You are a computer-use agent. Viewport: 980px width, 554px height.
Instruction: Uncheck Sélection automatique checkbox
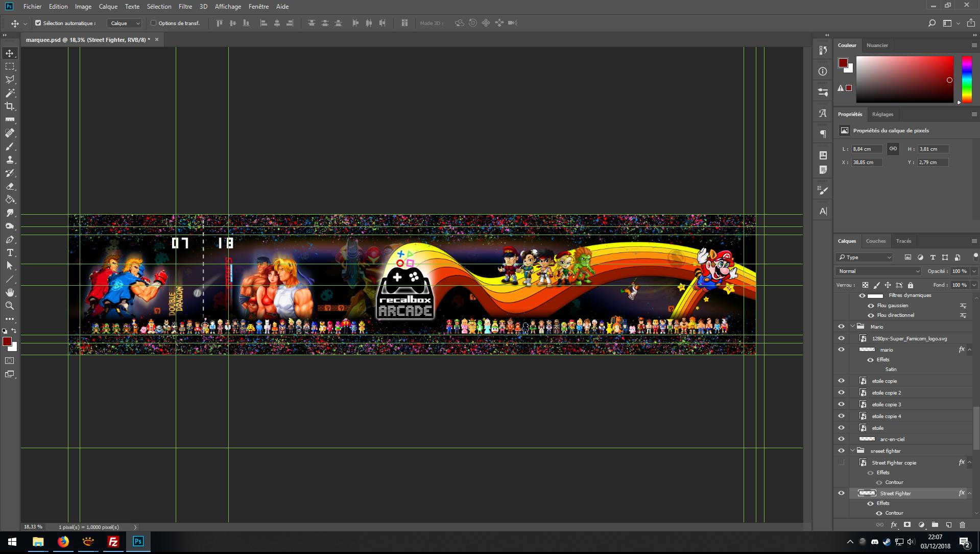(x=38, y=23)
